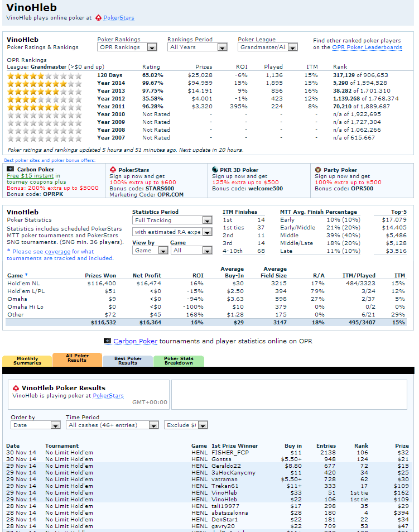Click the PKR 3D Poker heading

pyautogui.click(x=239, y=170)
